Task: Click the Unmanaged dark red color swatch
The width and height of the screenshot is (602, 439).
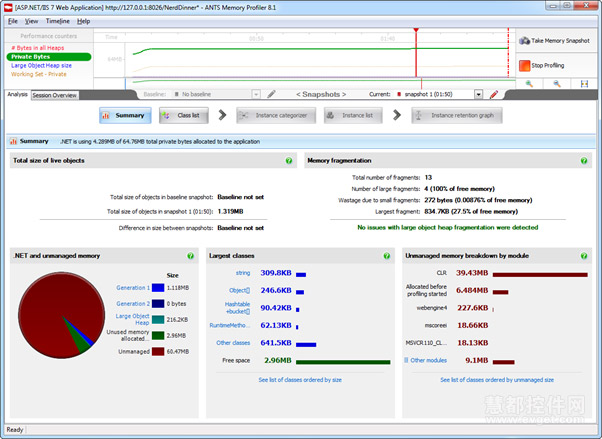Action: (x=158, y=351)
